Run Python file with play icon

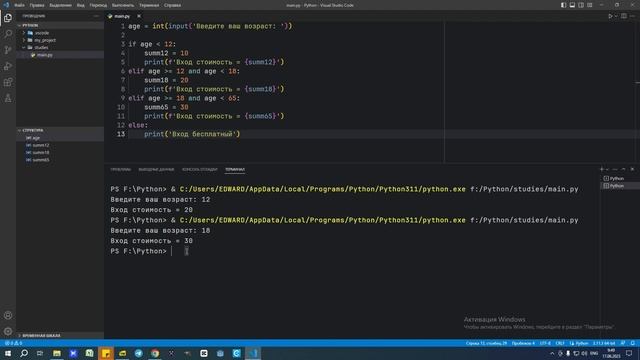click(x=610, y=16)
